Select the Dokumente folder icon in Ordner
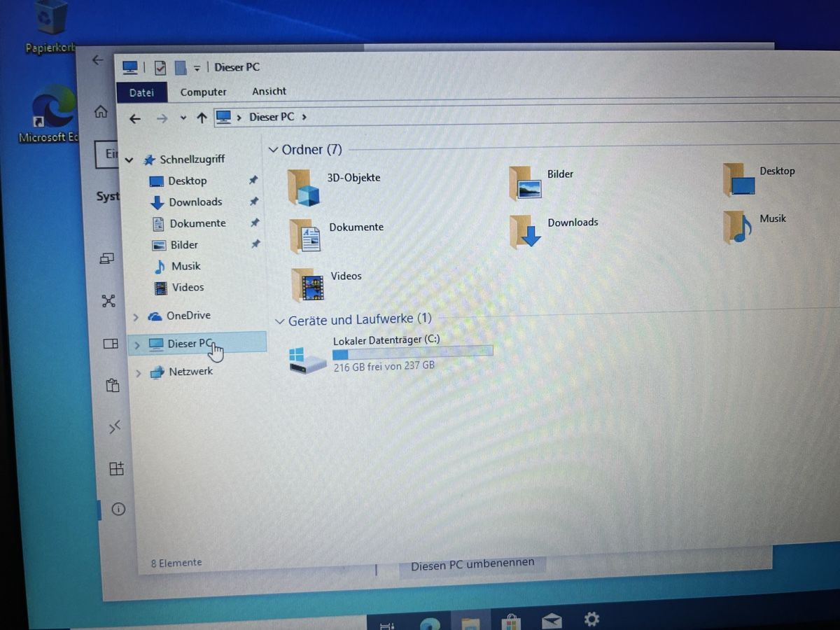 click(x=304, y=235)
